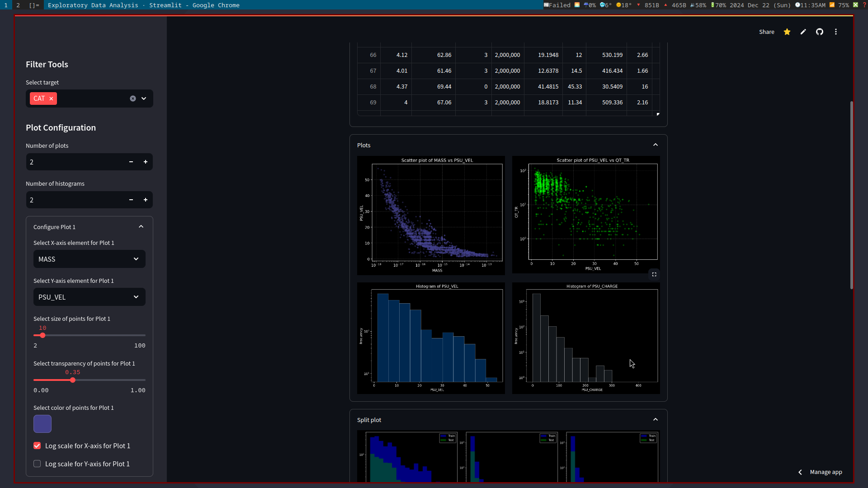Clear all selected targets
868x488 pixels.
132,99
